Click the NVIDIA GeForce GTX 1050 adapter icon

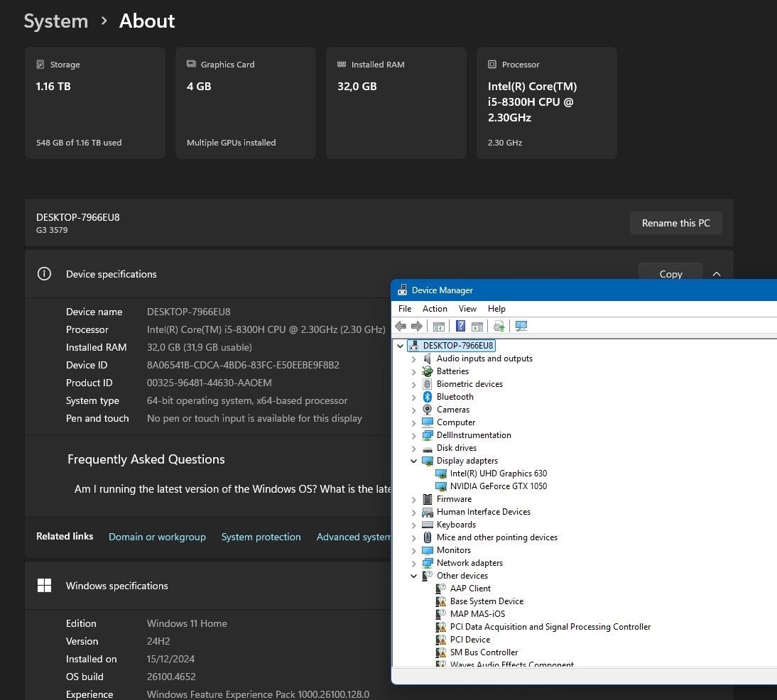coord(440,486)
